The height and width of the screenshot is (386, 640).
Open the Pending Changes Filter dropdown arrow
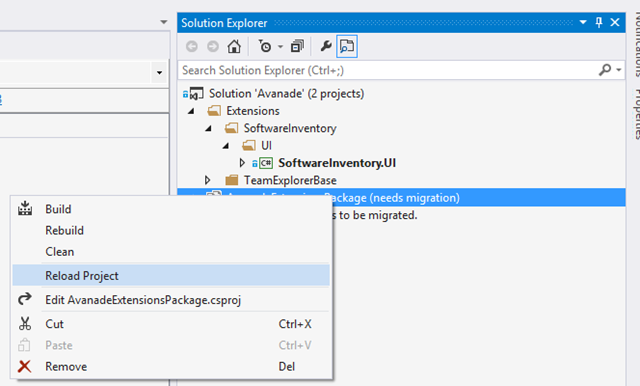click(x=280, y=47)
